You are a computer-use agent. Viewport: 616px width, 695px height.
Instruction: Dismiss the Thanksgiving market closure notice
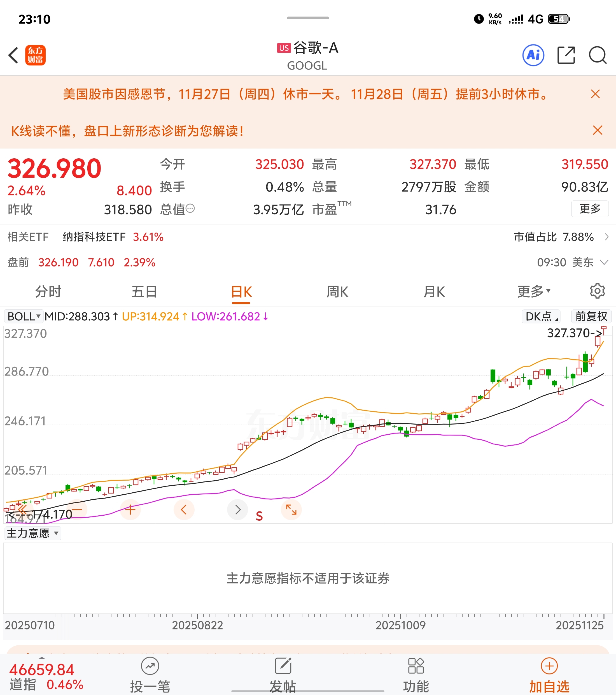[x=595, y=94]
